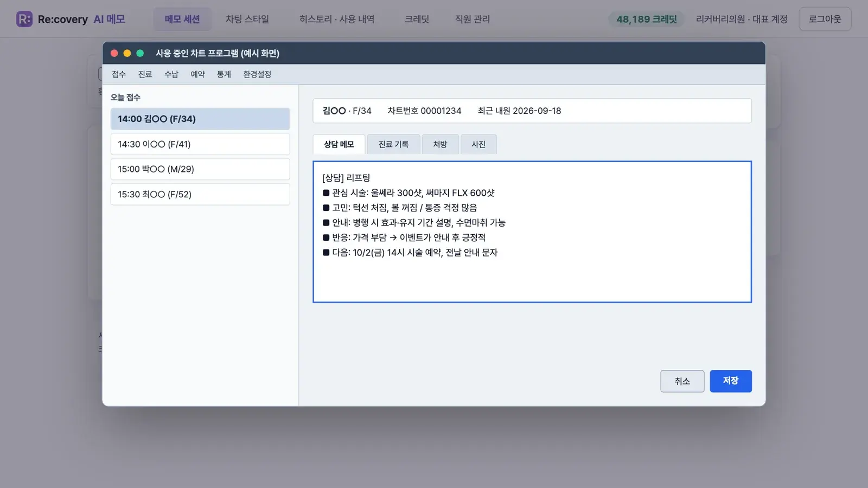The image size is (868, 488).
Task: Click the 안내: 병행 시 효과 memo line
Action: pyautogui.click(x=414, y=223)
